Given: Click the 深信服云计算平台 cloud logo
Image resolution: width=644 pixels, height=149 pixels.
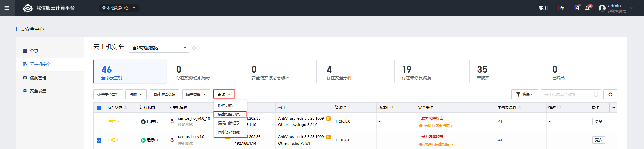Looking at the screenshot, I should [x=28, y=8].
